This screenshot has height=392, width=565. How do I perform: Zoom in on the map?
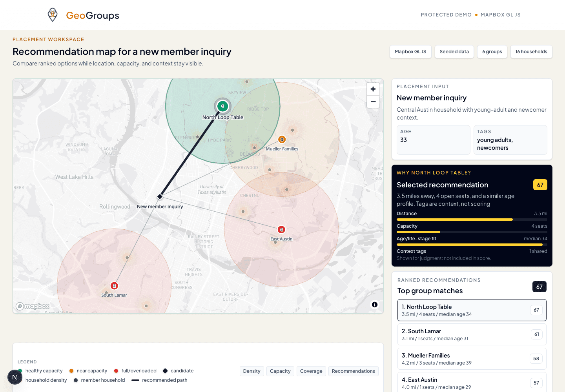click(373, 89)
